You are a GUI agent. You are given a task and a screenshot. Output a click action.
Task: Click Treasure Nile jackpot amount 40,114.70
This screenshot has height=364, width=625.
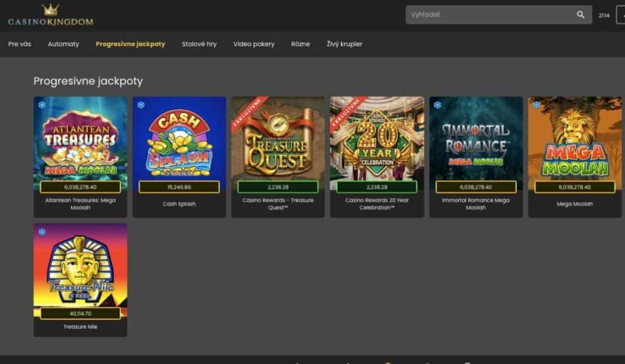click(80, 313)
